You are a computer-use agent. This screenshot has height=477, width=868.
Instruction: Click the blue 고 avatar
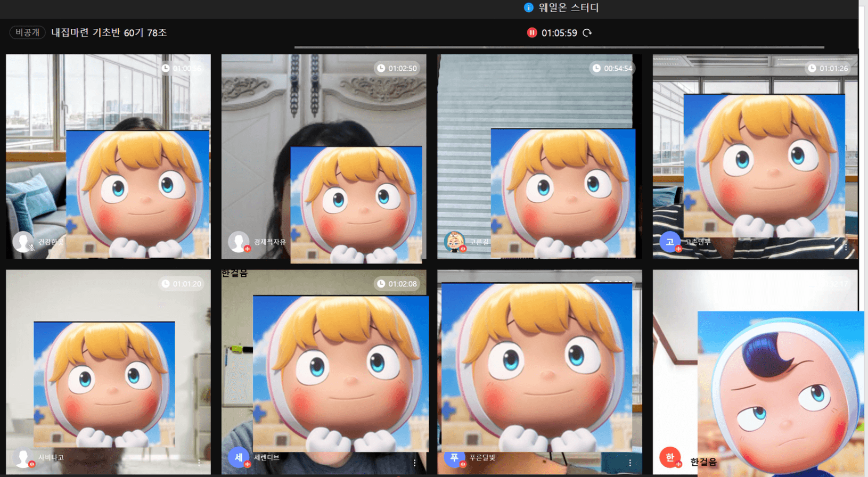670,242
